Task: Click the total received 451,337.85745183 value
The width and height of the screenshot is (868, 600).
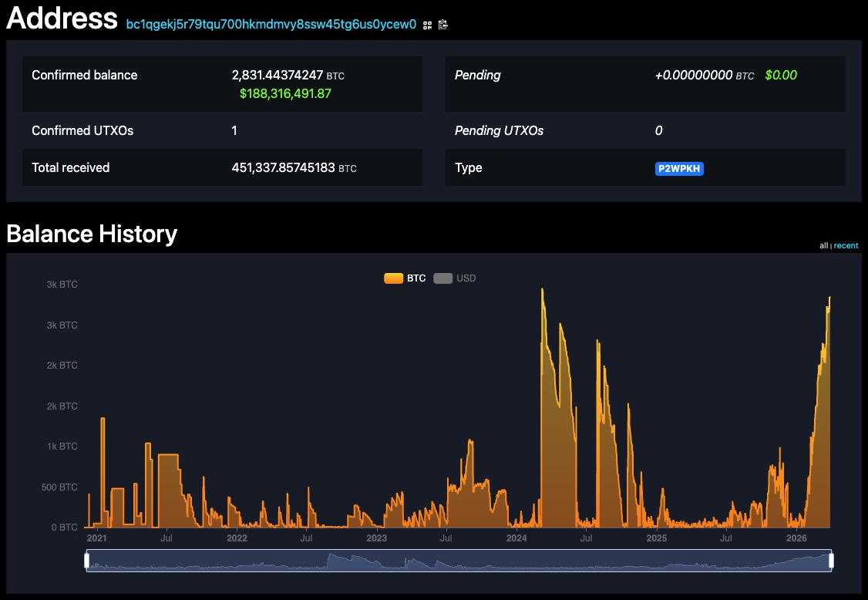Action: (x=294, y=168)
